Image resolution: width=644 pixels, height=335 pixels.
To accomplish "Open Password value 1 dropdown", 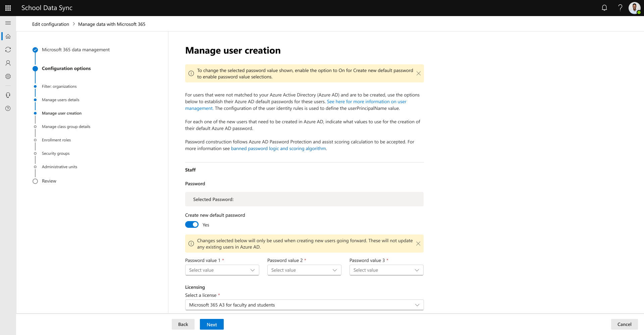I will click(x=222, y=270).
